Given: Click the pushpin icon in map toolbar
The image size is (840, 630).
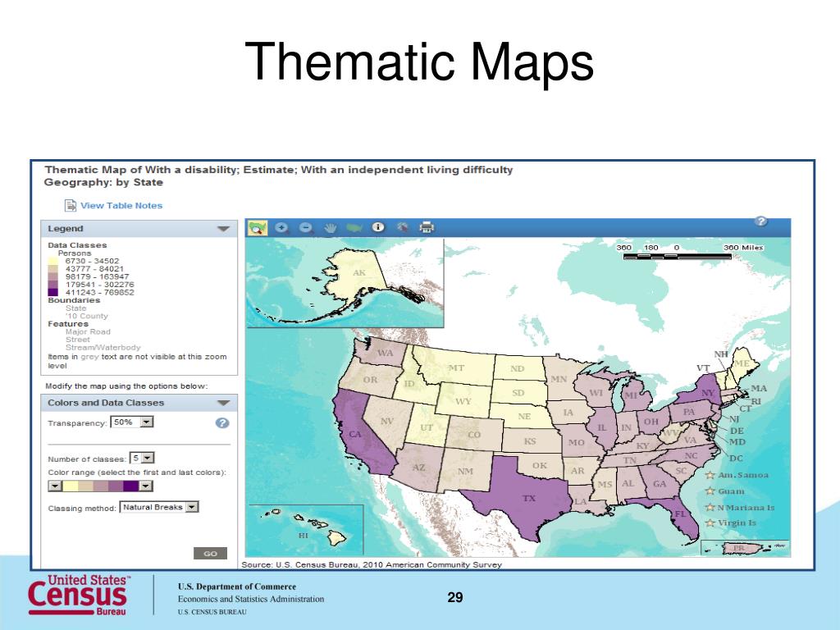Looking at the screenshot, I should tap(402, 228).
